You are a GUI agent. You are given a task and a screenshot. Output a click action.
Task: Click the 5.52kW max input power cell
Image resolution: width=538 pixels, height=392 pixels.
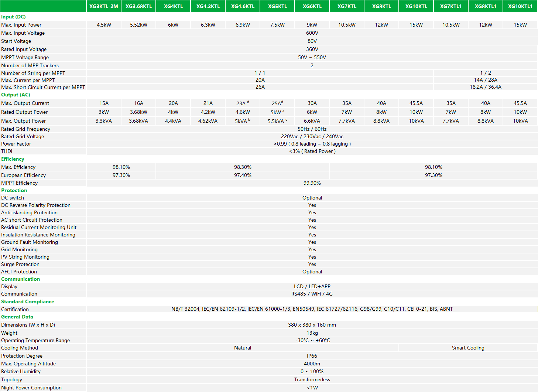[x=138, y=25]
